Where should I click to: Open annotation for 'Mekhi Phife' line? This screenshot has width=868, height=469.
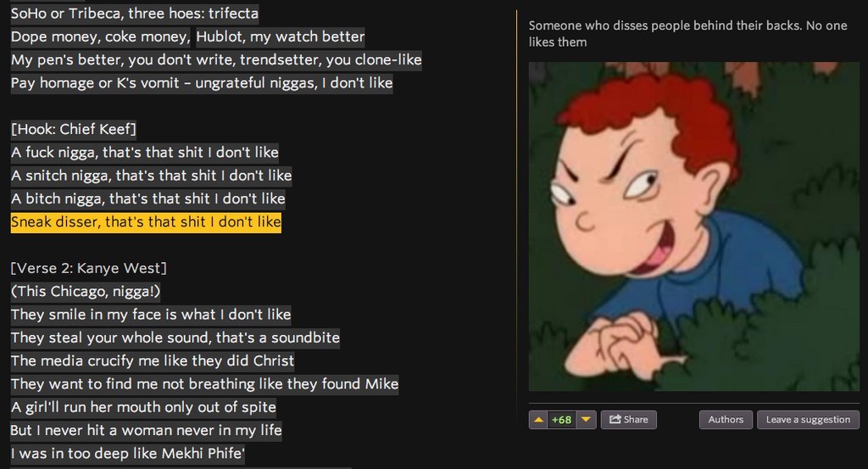(x=128, y=454)
